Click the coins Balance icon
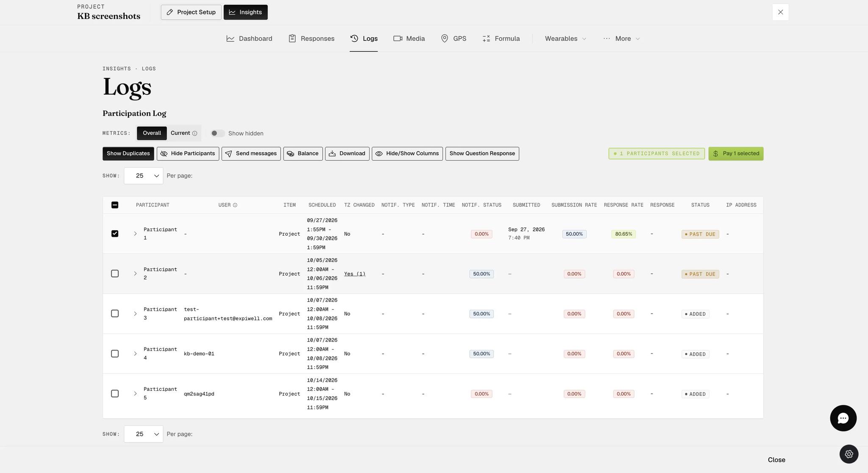 pyautogui.click(x=290, y=154)
